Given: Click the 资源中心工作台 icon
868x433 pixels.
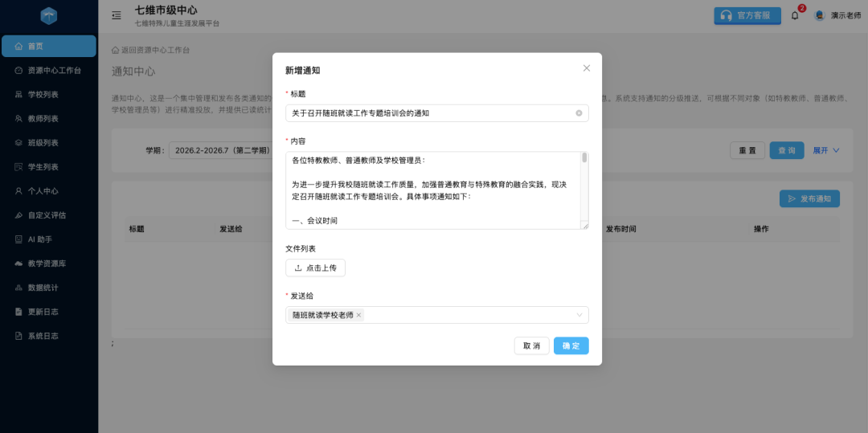Looking at the screenshot, I should 18,70.
